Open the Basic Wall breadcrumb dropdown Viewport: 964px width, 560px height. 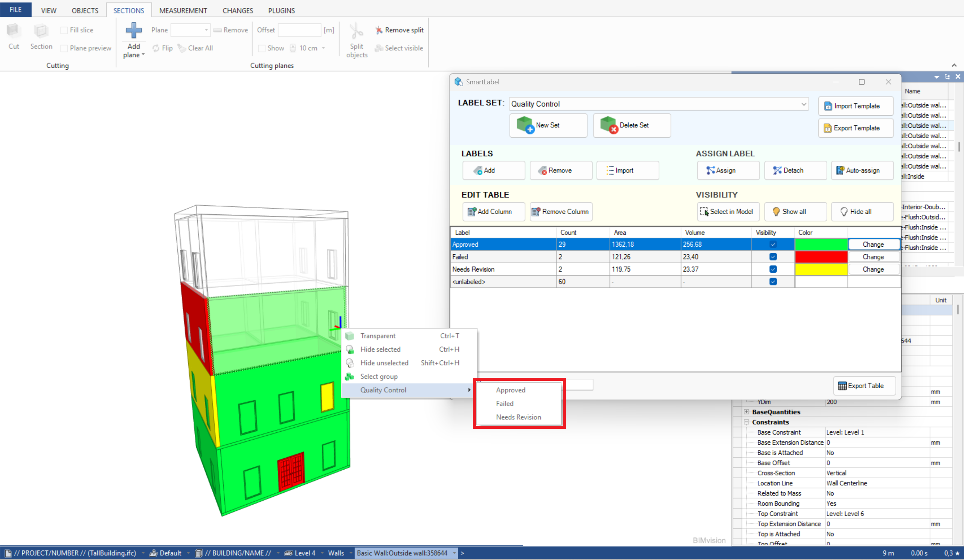[454, 553]
